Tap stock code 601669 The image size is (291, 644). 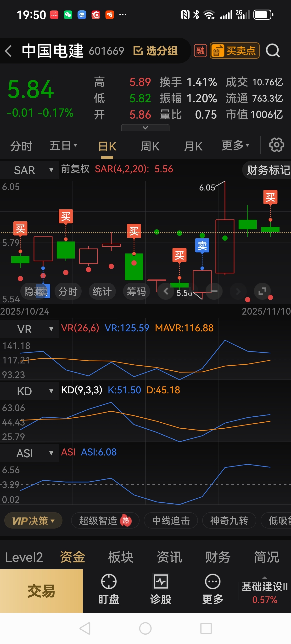(x=106, y=51)
